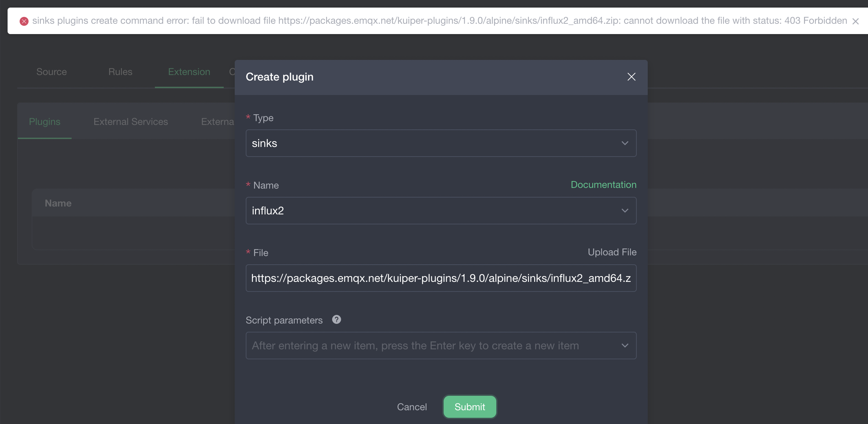Select the Extension tab
The image size is (868, 424).
click(x=189, y=72)
